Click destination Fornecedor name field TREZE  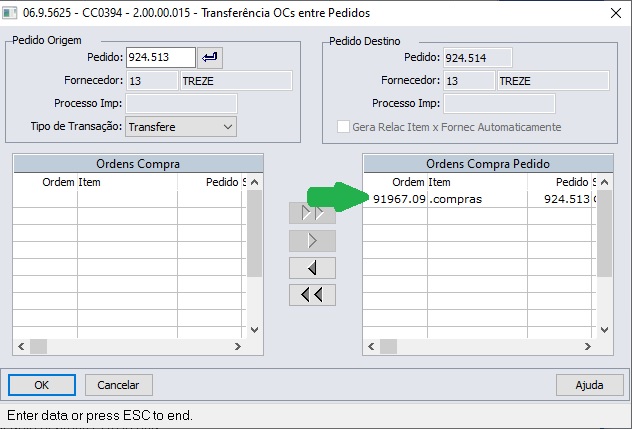(x=553, y=81)
